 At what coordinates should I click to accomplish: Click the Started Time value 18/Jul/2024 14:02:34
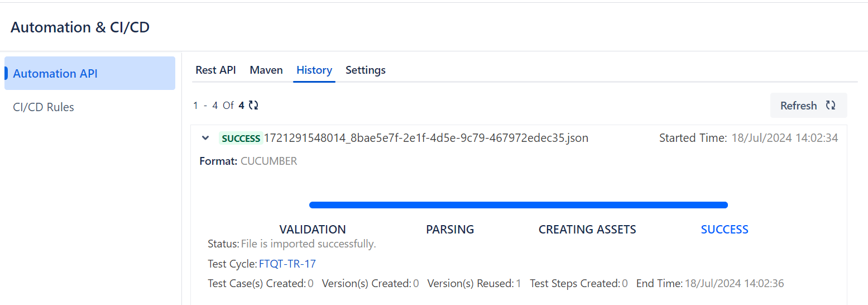tap(785, 138)
